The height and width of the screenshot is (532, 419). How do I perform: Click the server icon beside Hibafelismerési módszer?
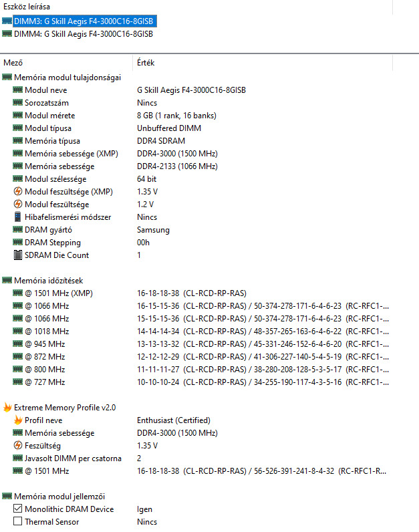[17, 217]
